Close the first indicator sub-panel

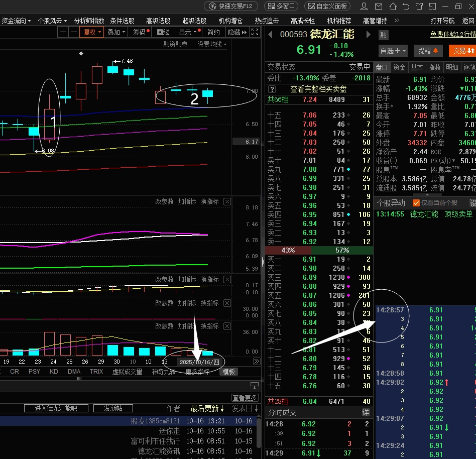point(227,201)
